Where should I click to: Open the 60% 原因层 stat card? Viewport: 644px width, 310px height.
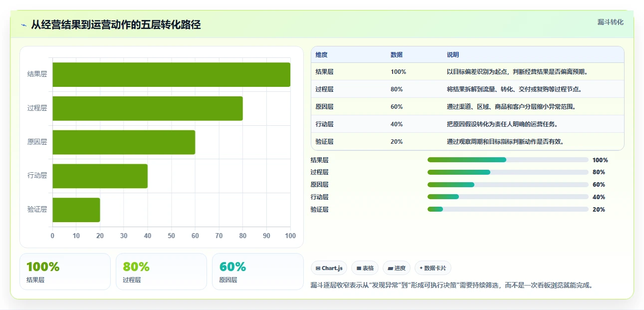tap(257, 272)
